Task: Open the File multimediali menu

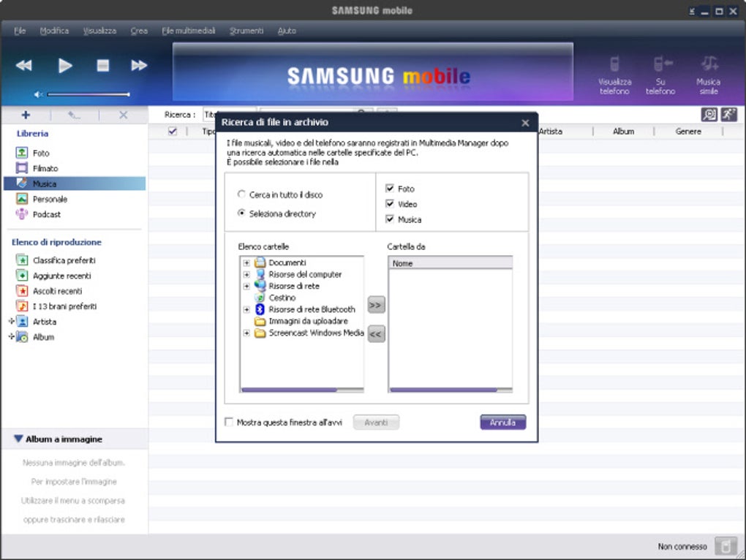Action: click(x=189, y=31)
